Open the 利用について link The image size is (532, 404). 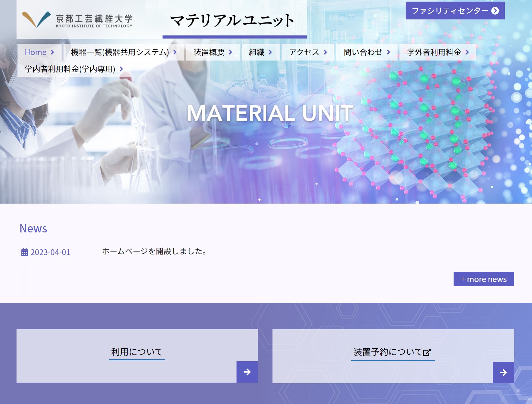(137, 352)
